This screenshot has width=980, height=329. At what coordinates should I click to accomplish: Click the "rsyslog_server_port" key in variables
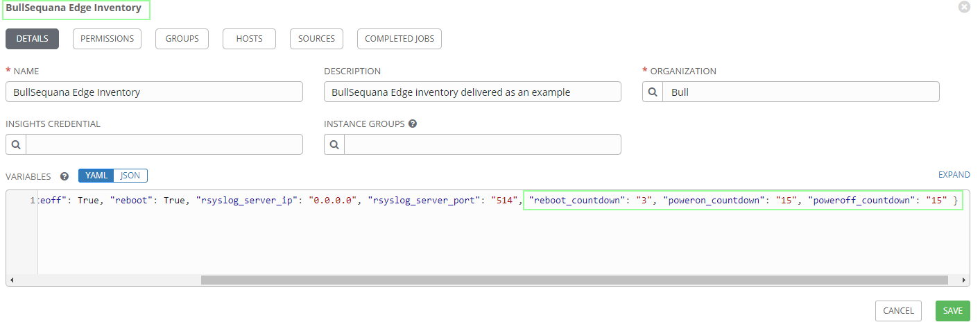point(423,201)
